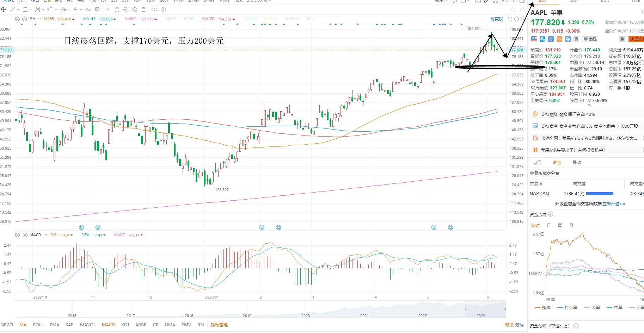The width and height of the screenshot is (644, 333).
Task: Enable the hidden MA60 line
Action: point(189,19)
